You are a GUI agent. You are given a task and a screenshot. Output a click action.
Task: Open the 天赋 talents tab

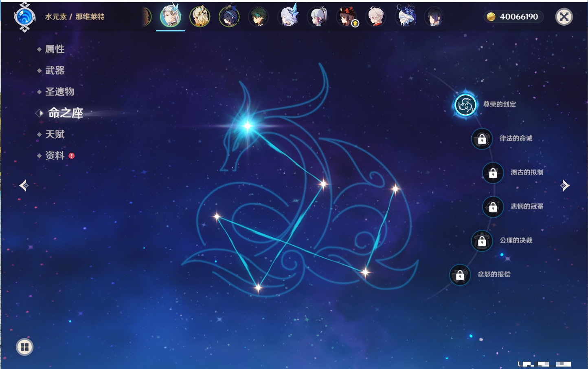tap(55, 134)
